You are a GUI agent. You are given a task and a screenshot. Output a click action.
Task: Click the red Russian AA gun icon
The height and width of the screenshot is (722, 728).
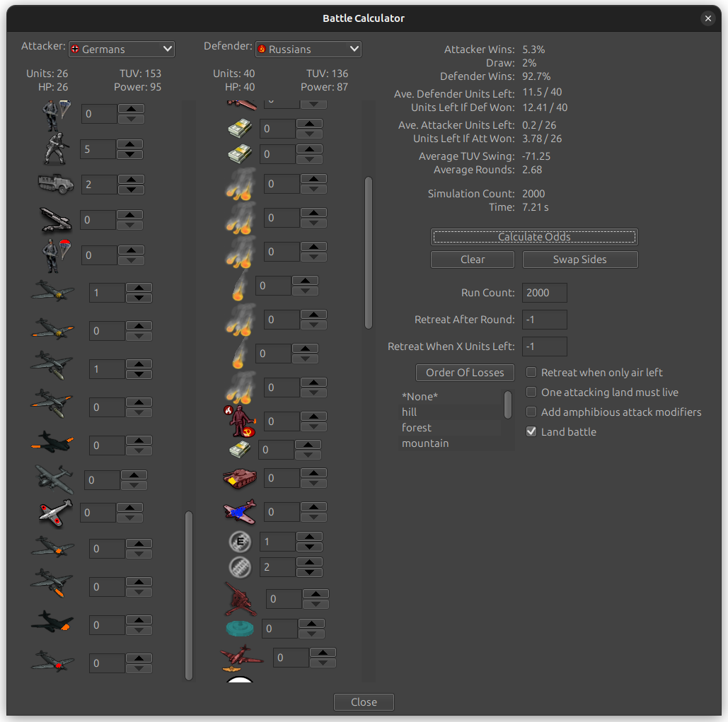240,598
